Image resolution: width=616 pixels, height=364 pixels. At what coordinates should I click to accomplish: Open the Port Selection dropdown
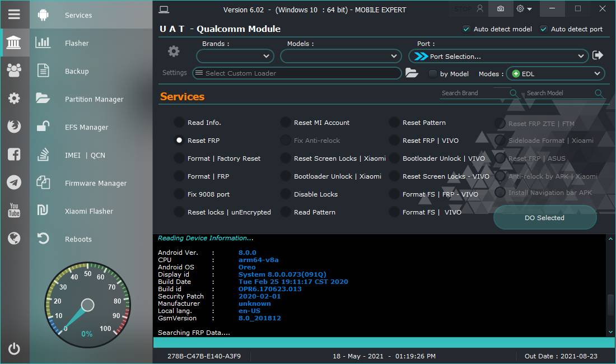tap(498, 56)
